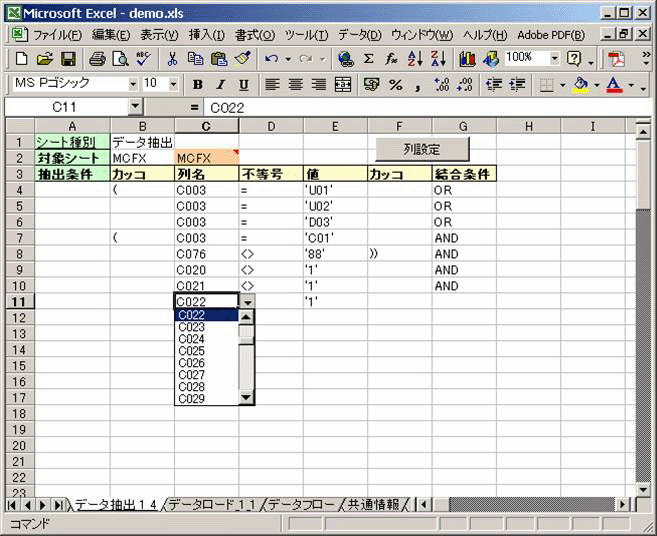This screenshot has height=536, width=657.
Task: Toggle Bold formatting button
Action: tap(197, 84)
